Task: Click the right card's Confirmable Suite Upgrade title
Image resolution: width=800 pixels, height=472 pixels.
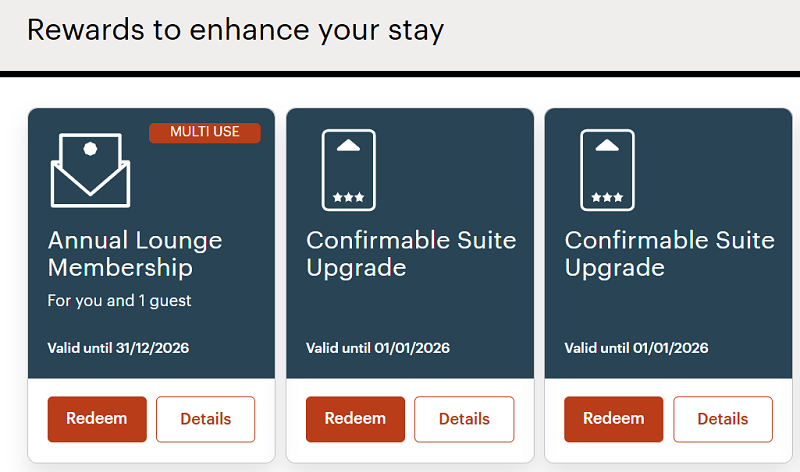Action: [669, 254]
